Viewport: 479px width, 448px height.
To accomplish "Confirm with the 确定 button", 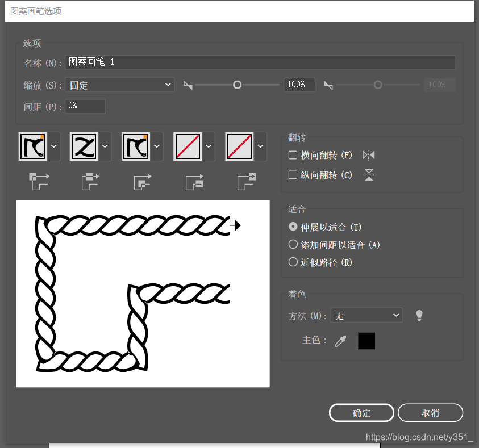I will pyautogui.click(x=361, y=413).
